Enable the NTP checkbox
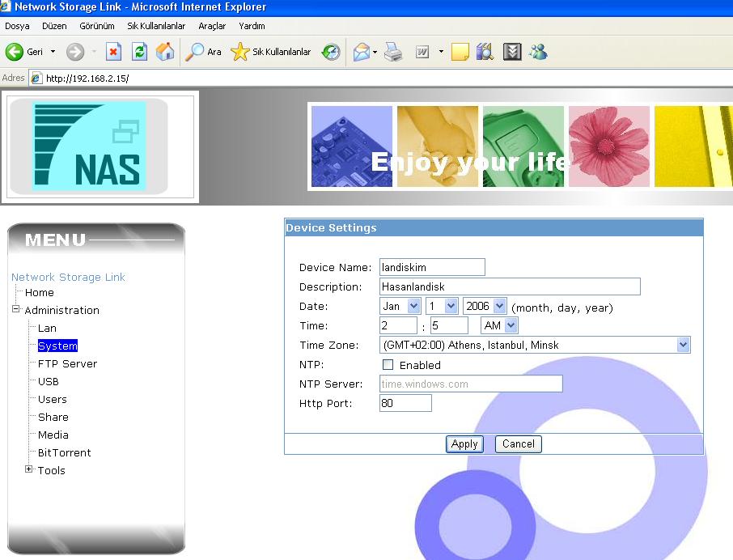Screen dimensions: 733x560 tap(388, 364)
